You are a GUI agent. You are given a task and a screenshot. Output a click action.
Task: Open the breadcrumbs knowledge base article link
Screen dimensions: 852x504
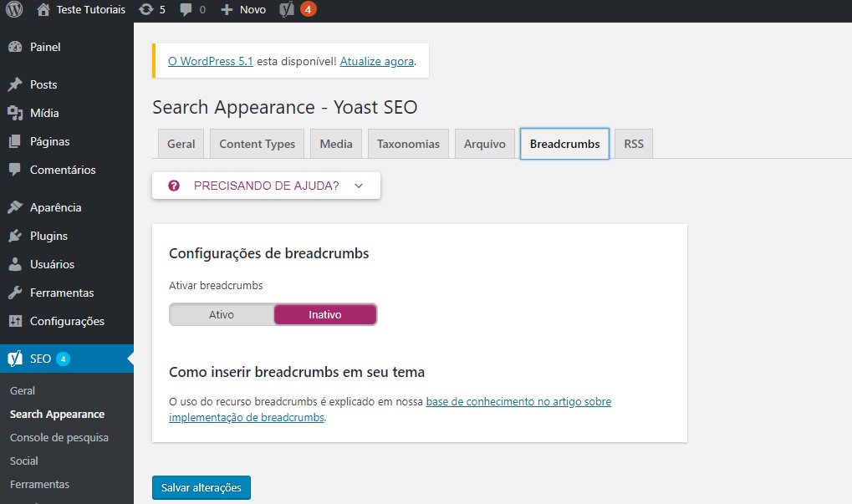[518, 401]
